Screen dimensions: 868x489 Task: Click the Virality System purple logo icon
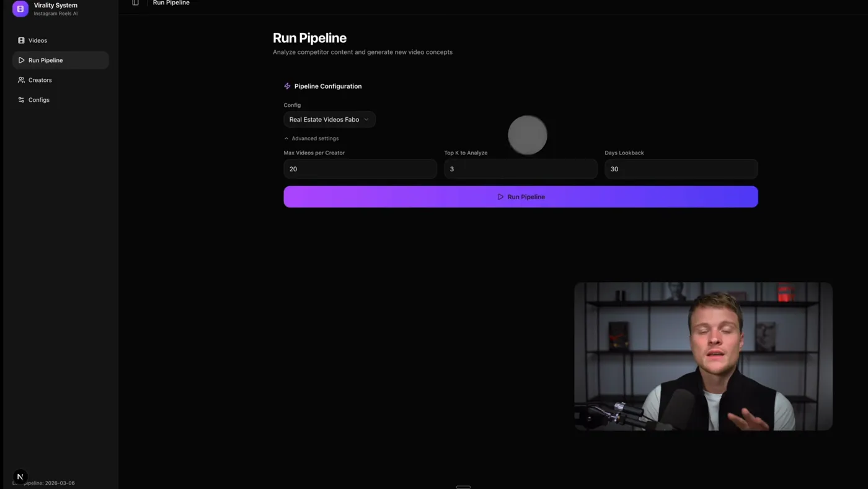point(20,9)
